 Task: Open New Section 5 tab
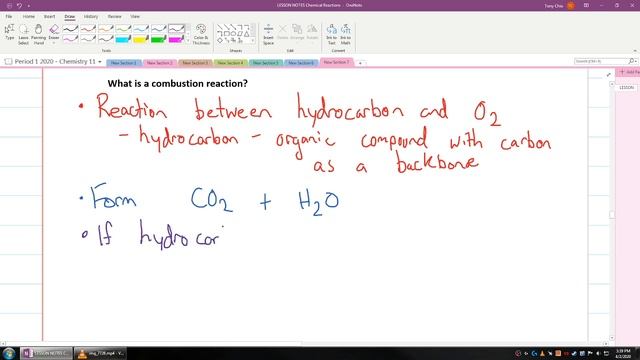pos(265,63)
